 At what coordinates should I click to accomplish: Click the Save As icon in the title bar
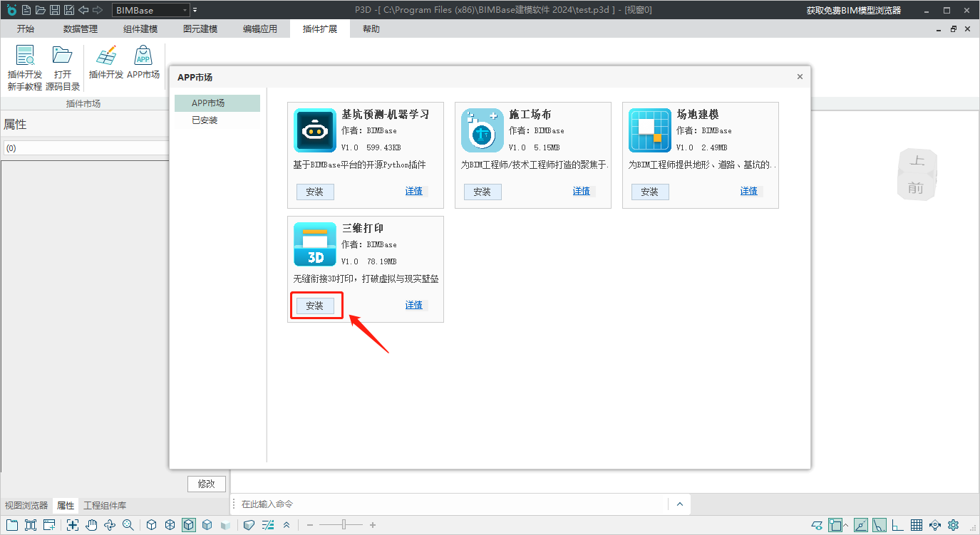(68, 10)
